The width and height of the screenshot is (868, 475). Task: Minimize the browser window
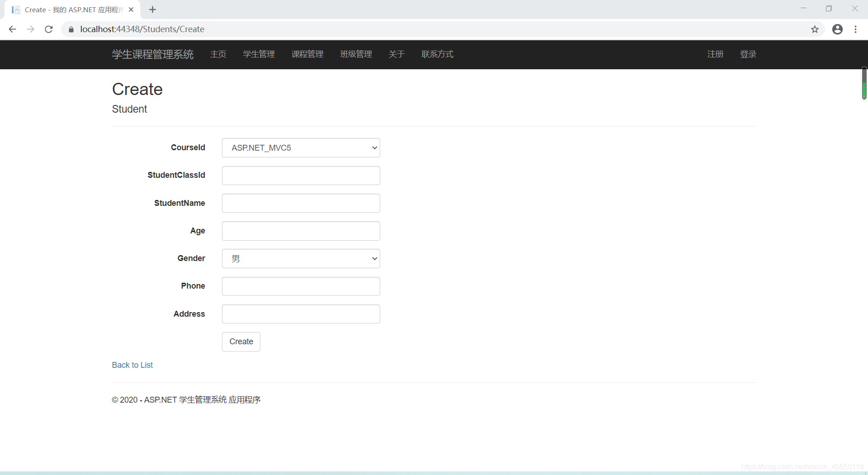(x=803, y=9)
